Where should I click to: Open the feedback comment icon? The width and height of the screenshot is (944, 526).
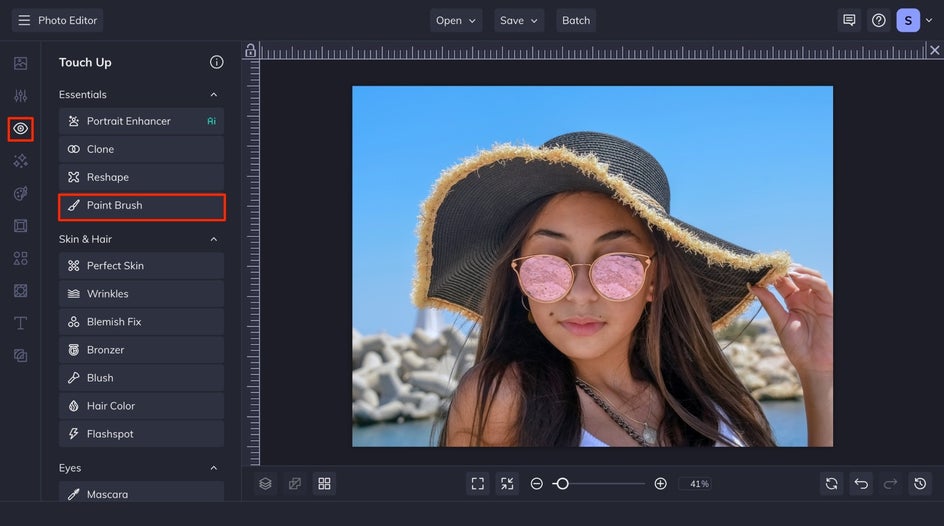(x=849, y=20)
